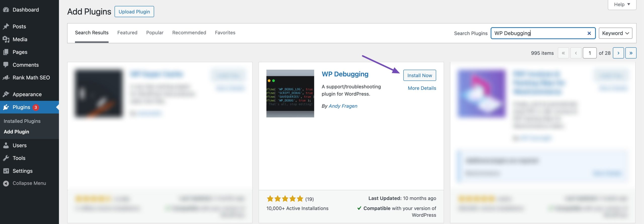Switch to the Featured tab
This screenshot has height=224, width=644.
127,33
